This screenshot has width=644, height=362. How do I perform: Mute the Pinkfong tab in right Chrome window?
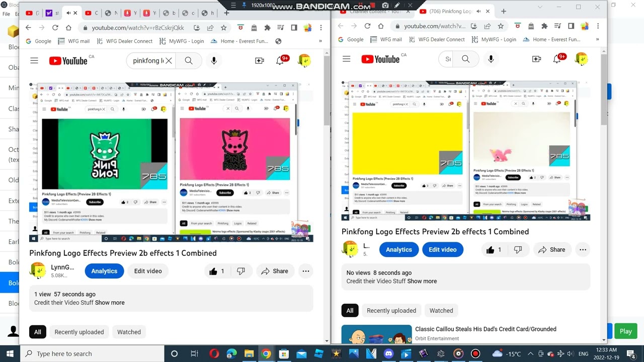click(478, 11)
